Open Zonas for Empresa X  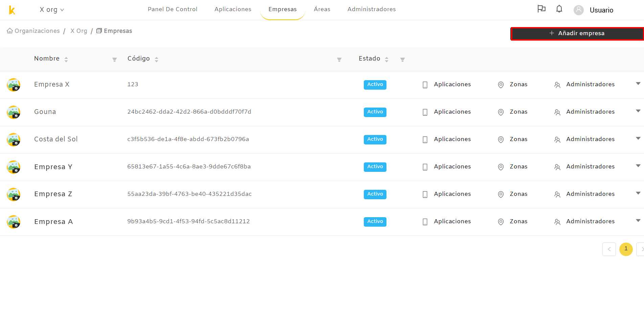pos(518,84)
